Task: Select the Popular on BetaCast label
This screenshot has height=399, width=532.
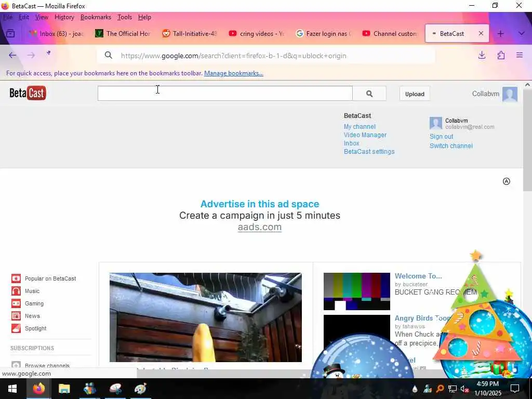Action: 50,278
